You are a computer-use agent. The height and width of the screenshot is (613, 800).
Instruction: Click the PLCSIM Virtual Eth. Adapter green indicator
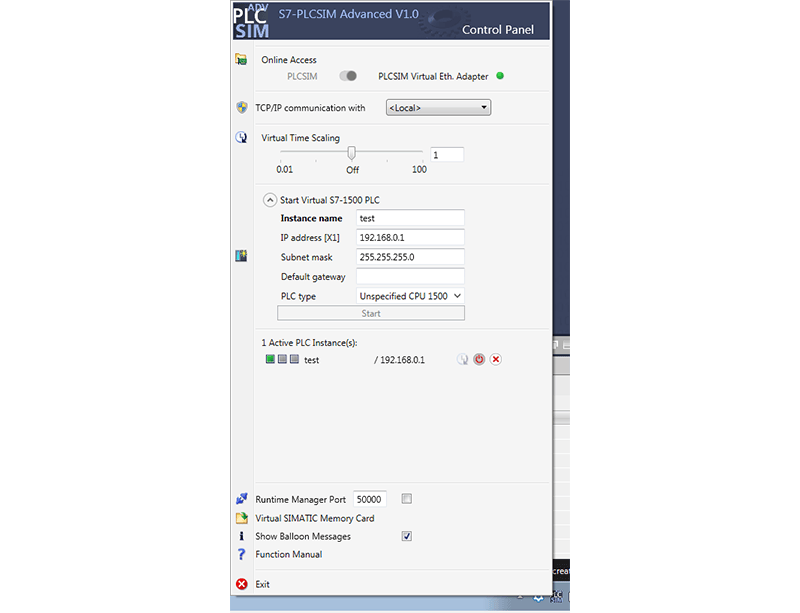pos(500,76)
